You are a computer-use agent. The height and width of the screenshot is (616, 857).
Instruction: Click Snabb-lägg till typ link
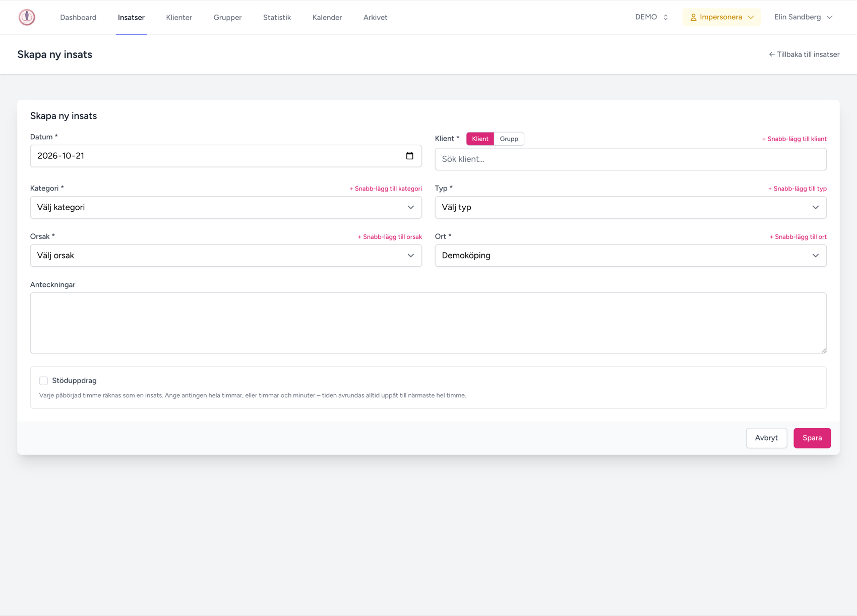(x=797, y=189)
